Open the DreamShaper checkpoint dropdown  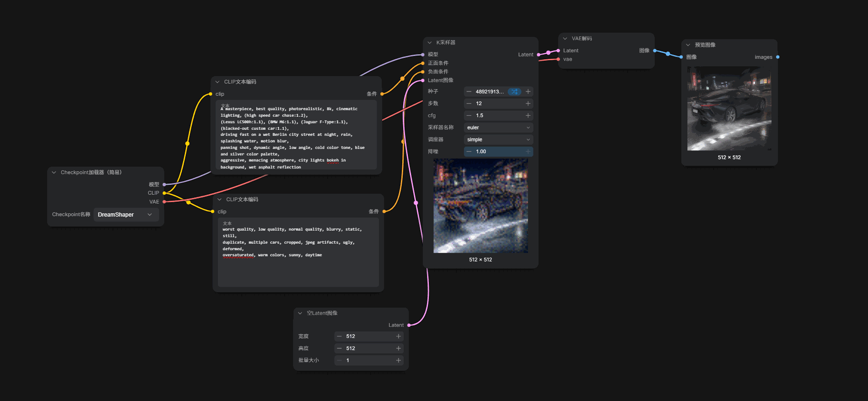[x=126, y=215]
